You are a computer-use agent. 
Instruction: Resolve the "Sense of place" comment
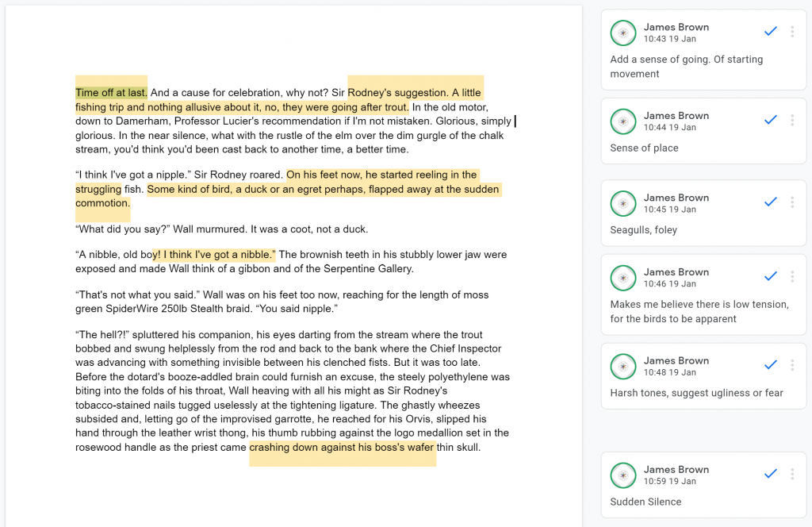pyautogui.click(x=771, y=120)
